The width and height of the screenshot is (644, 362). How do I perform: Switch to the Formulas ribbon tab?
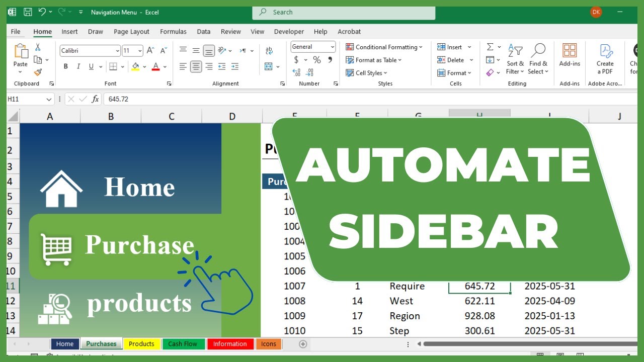coord(173,31)
